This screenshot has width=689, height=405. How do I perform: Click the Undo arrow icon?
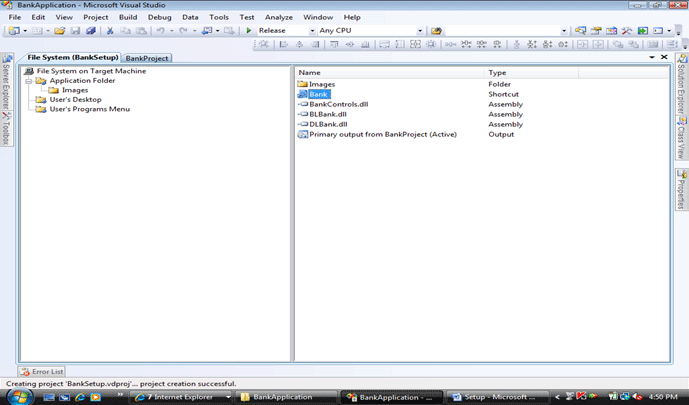160,30
